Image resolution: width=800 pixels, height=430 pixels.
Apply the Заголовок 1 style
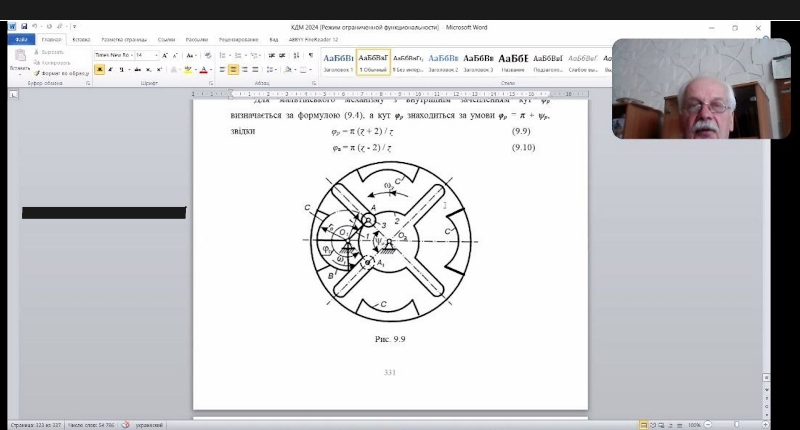pyautogui.click(x=338, y=62)
